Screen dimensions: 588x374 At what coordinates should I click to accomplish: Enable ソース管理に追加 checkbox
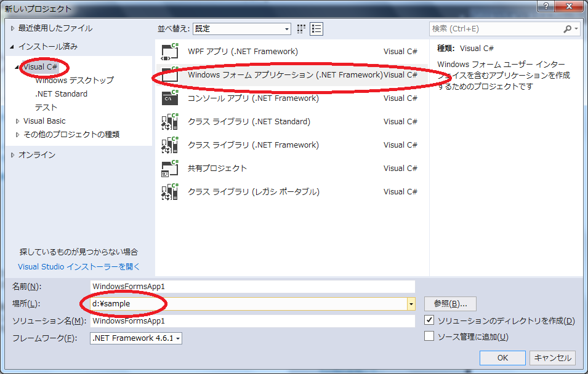(429, 336)
